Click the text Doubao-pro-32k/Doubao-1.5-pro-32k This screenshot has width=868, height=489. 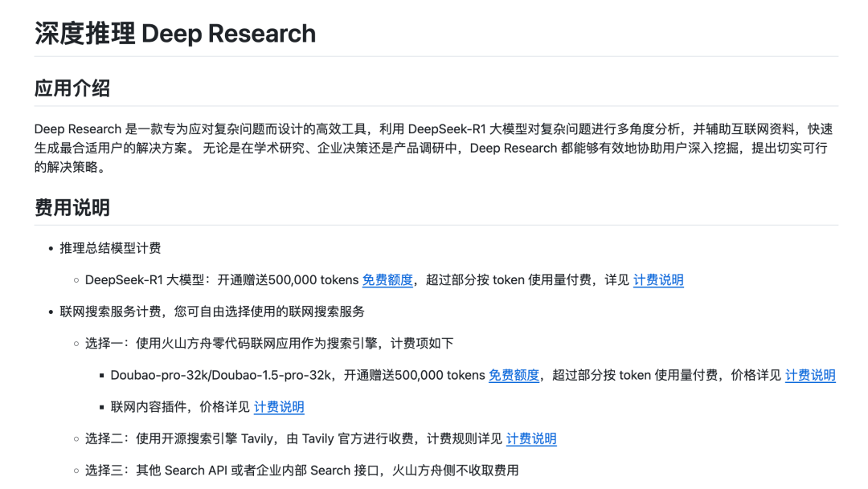tap(221, 375)
